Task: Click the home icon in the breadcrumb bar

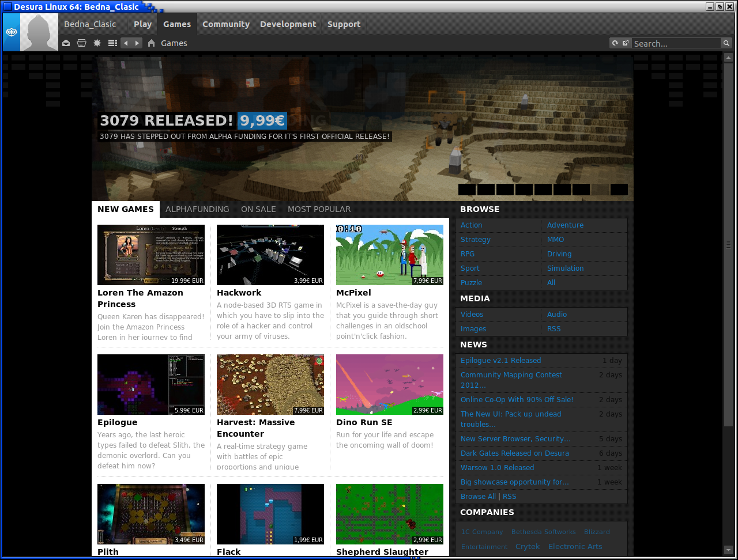Action: 151,43
